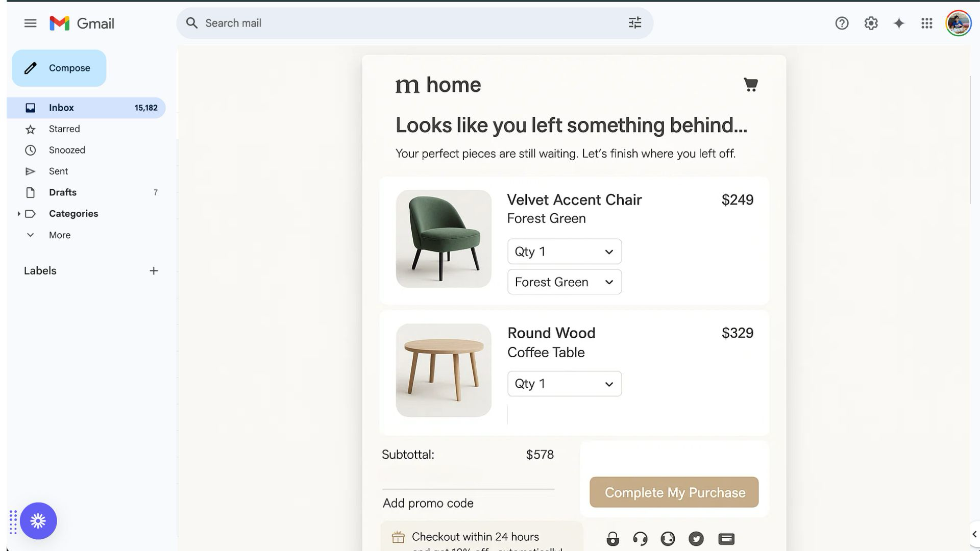Open the Google apps grid
Image resolution: width=980 pixels, height=551 pixels.
[927, 23]
